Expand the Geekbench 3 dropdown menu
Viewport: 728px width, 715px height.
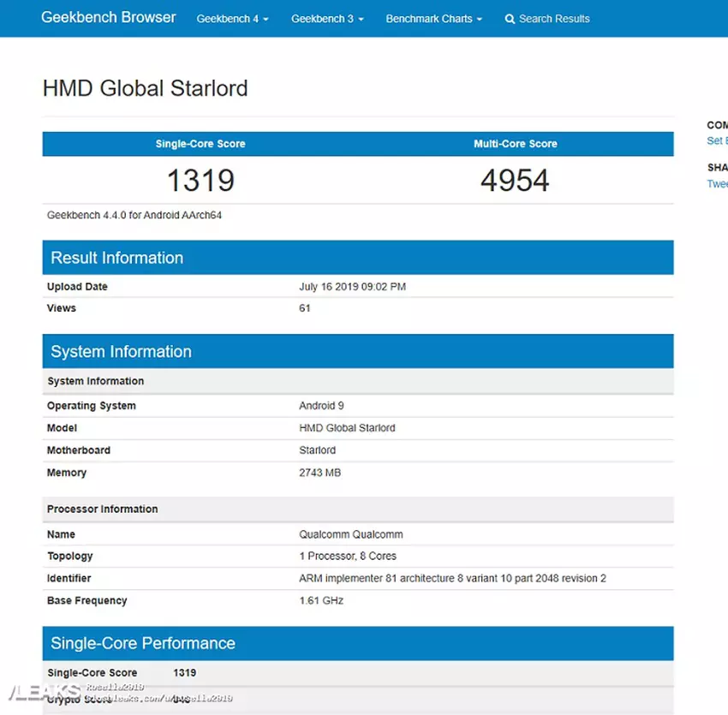[x=326, y=19]
